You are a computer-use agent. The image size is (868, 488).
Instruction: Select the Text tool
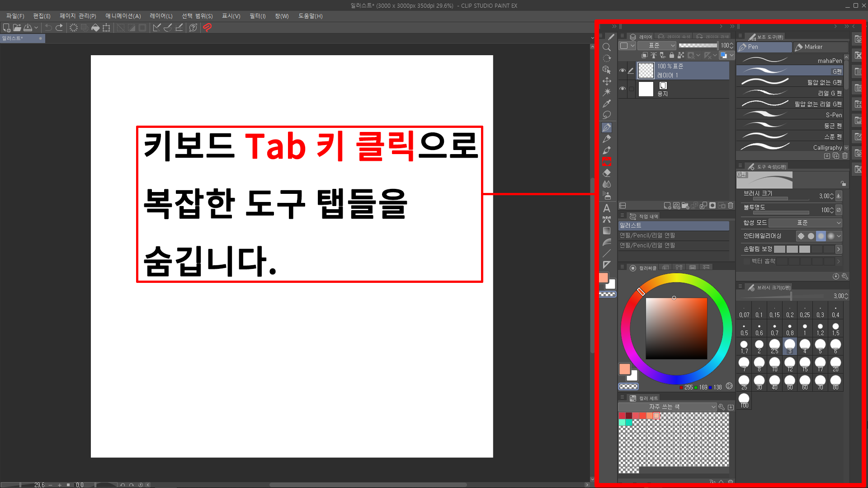pos(607,208)
